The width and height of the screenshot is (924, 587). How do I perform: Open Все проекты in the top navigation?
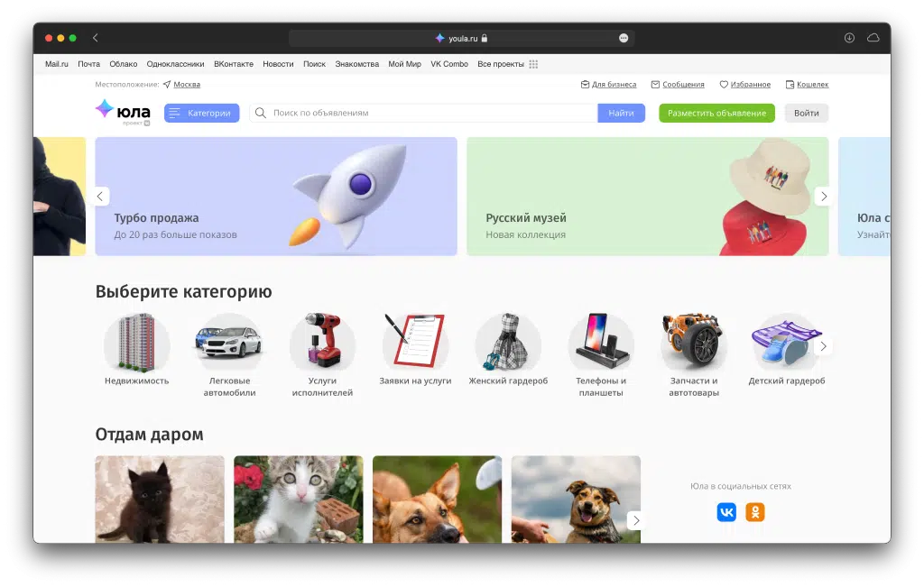click(500, 64)
